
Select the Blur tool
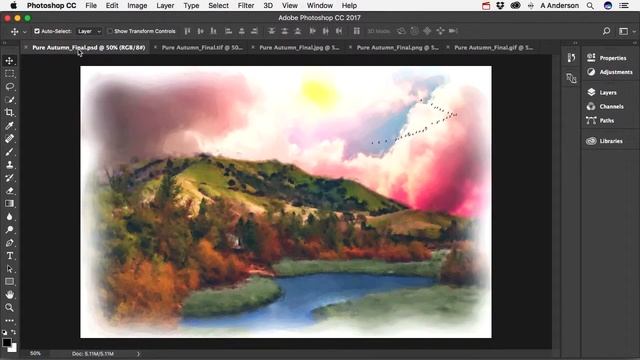[9, 216]
